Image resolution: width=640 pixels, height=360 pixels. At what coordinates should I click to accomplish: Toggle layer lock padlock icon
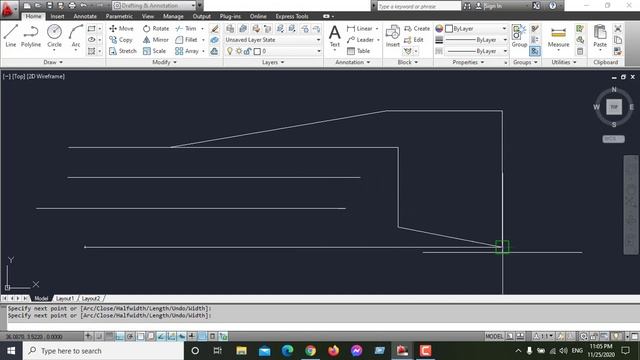pyautogui.click(x=247, y=51)
